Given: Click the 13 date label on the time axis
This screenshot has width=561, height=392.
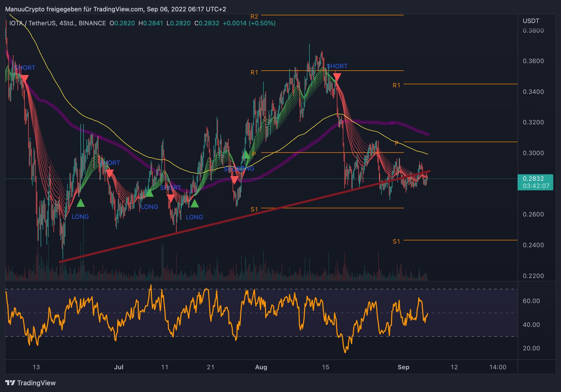Looking at the screenshot, I should pyautogui.click(x=36, y=367).
